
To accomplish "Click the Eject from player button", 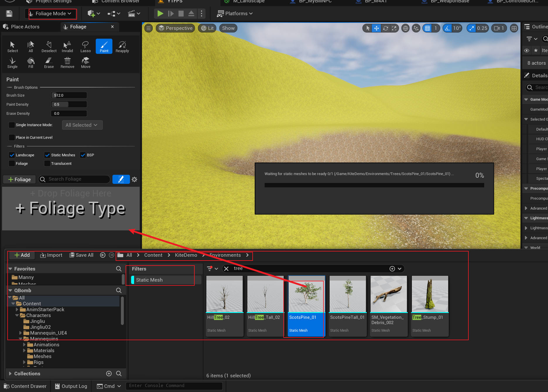I will tap(191, 13).
